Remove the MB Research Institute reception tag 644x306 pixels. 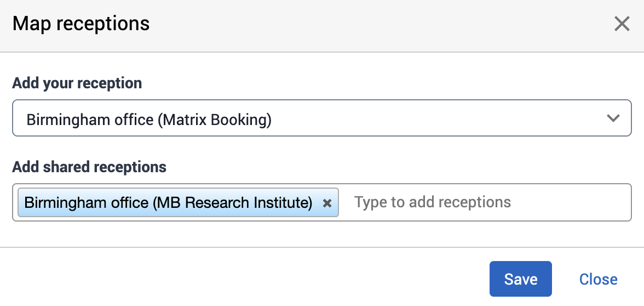(x=327, y=203)
